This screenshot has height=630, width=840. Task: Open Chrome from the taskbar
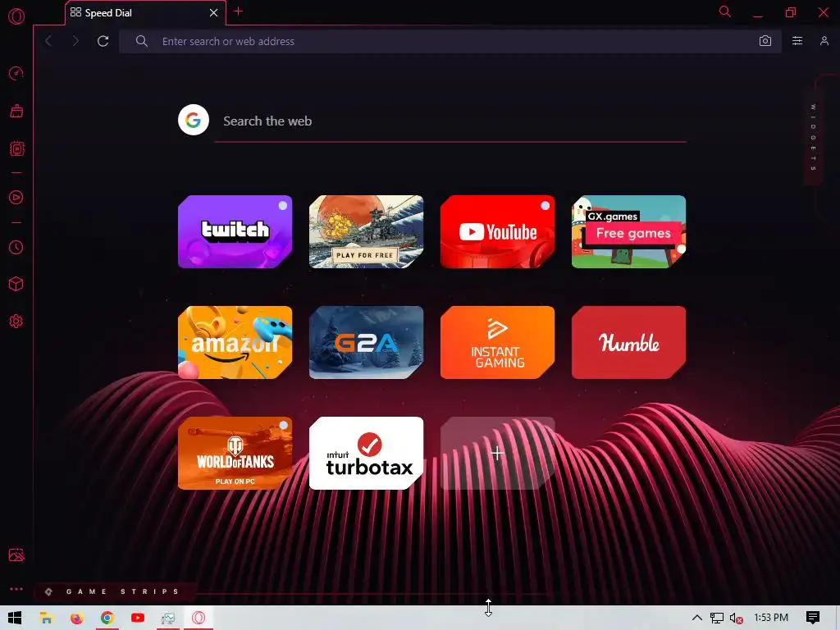(107, 618)
